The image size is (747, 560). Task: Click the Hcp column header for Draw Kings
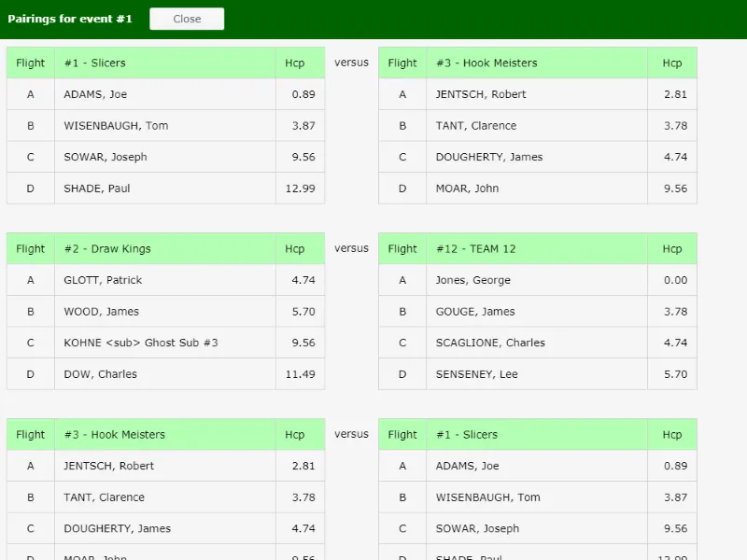pos(295,249)
